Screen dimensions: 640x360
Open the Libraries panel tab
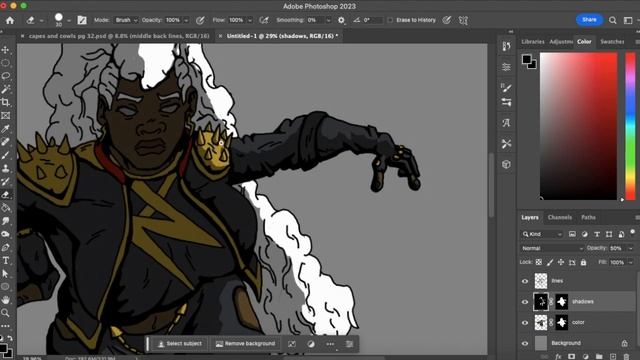tap(533, 42)
